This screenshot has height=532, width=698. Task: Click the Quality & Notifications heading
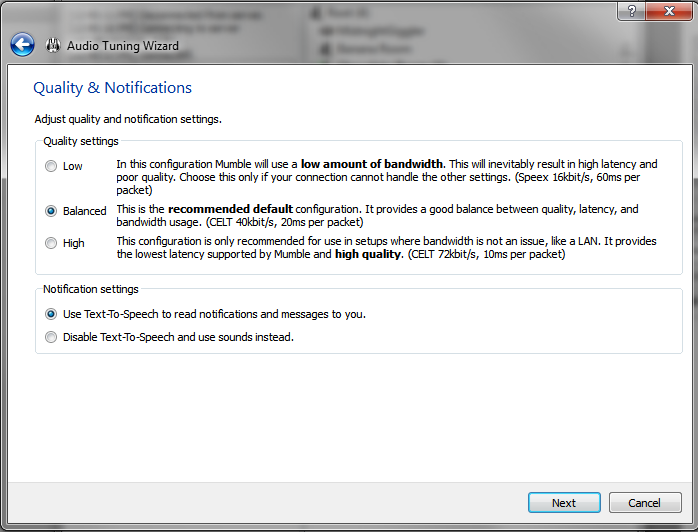tap(113, 88)
